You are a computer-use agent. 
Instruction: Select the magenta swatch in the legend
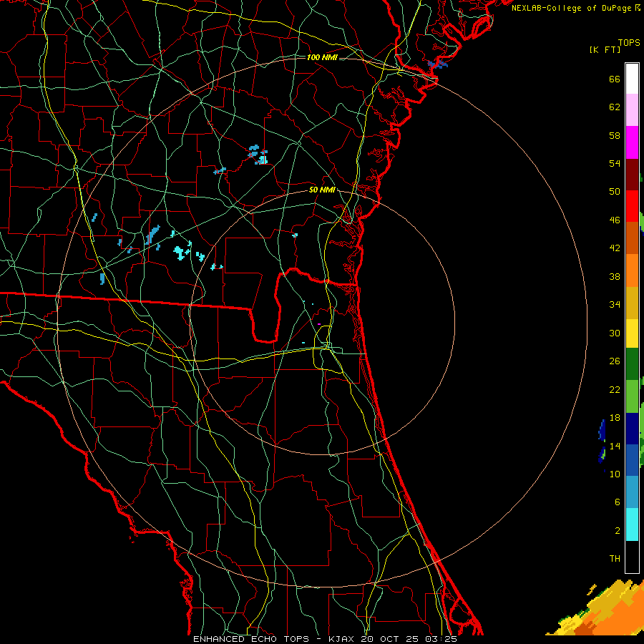coord(632,142)
